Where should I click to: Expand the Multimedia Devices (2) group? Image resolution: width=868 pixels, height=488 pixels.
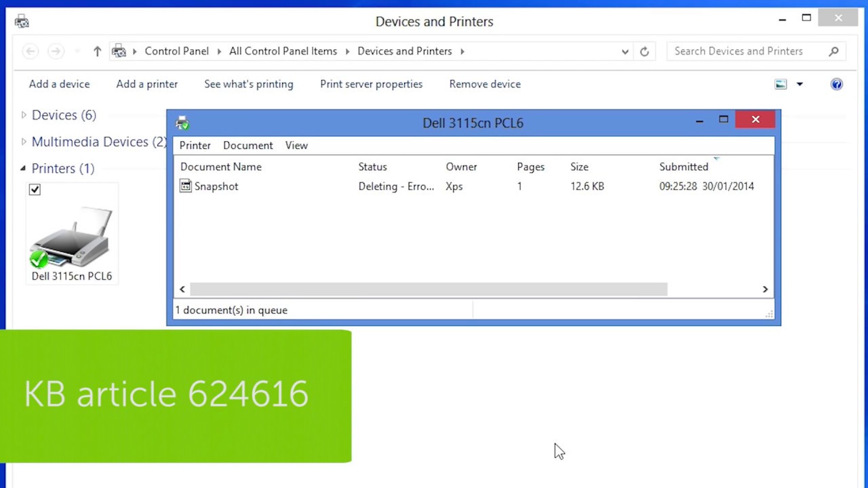[24, 141]
